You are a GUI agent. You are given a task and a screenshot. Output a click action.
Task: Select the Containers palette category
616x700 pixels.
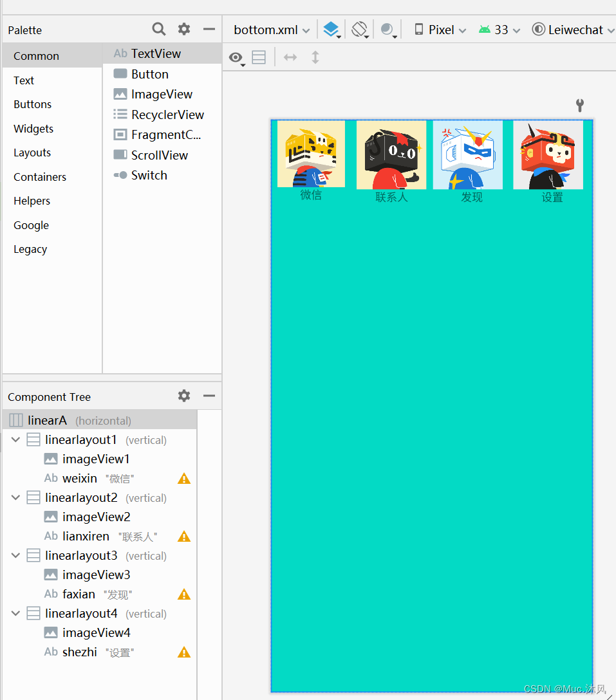click(x=53, y=177)
